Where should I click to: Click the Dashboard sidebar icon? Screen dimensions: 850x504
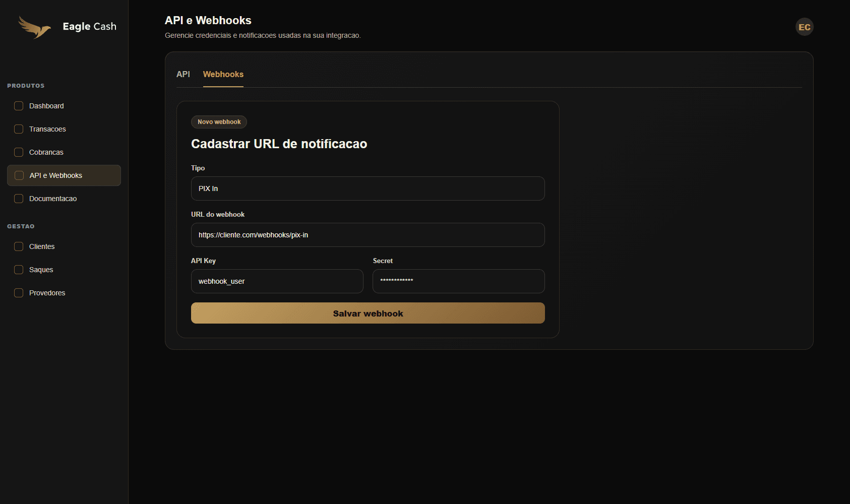(x=19, y=106)
